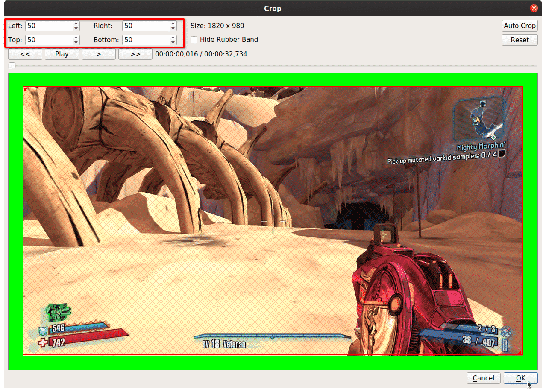Click the Size: 1820 x 980 label
Screen dimensions: 546x392
coord(217,26)
